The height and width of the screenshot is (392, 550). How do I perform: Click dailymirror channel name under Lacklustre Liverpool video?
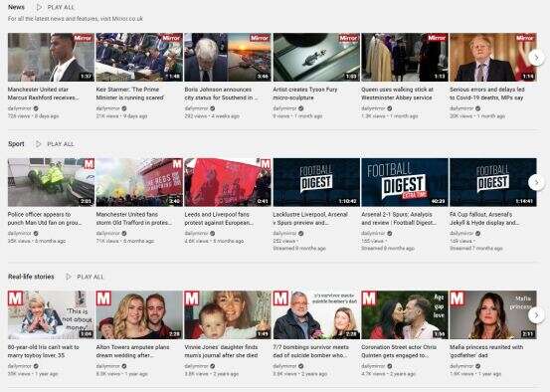click(x=284, y=233)
